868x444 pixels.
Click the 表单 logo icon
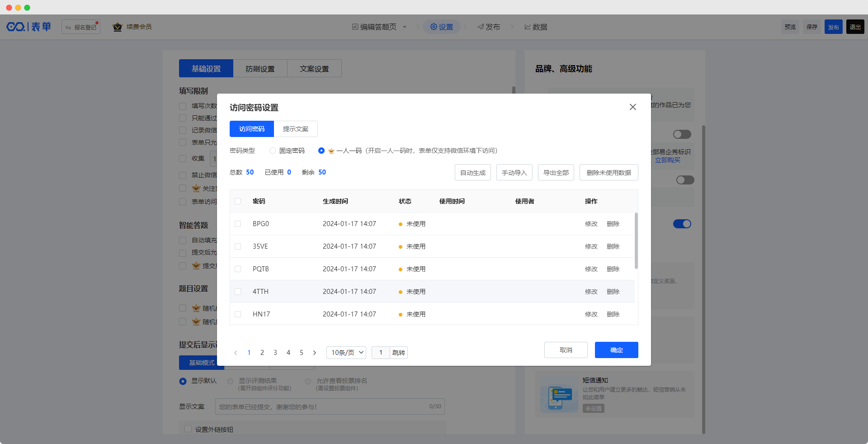(16, 27)
